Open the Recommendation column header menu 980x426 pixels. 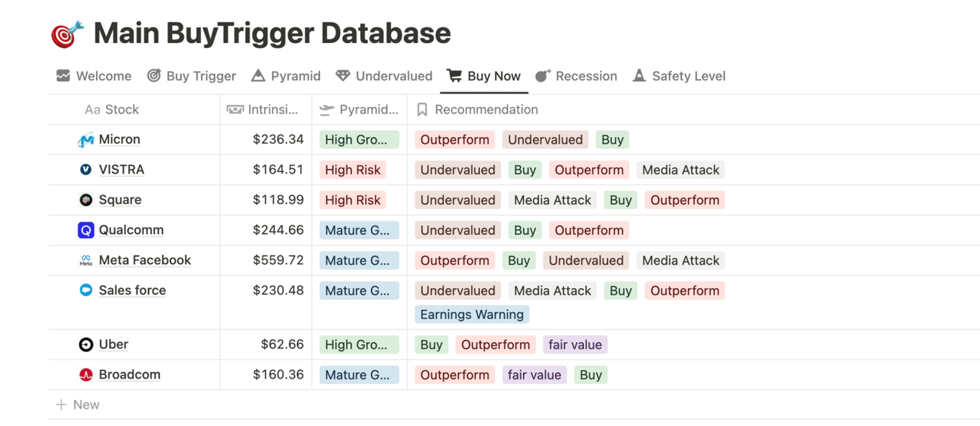click(486, 110)
